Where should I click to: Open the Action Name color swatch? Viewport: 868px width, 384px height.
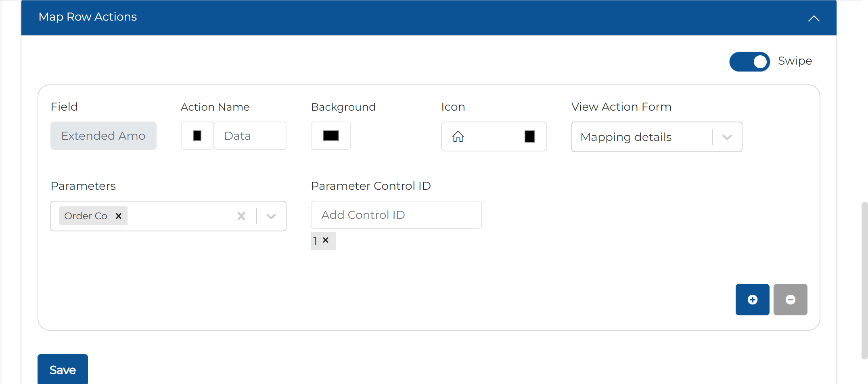197,136
